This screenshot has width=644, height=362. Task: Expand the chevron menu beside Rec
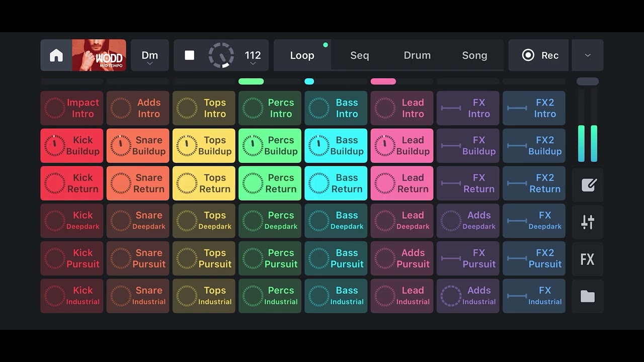point(588,55)
